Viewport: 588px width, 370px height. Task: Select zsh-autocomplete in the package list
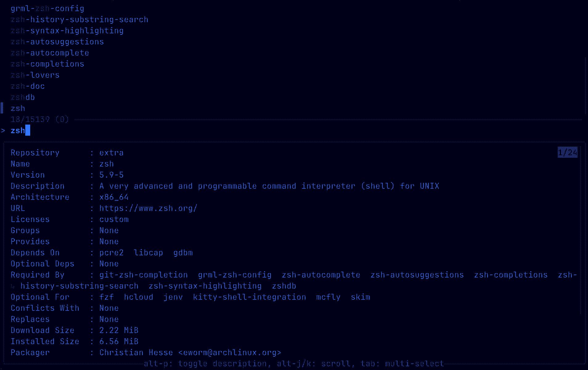point(50,53)
